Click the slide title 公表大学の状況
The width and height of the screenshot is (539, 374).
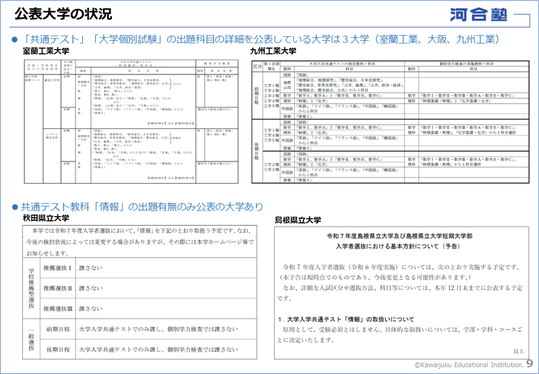(x=63, y=14)
